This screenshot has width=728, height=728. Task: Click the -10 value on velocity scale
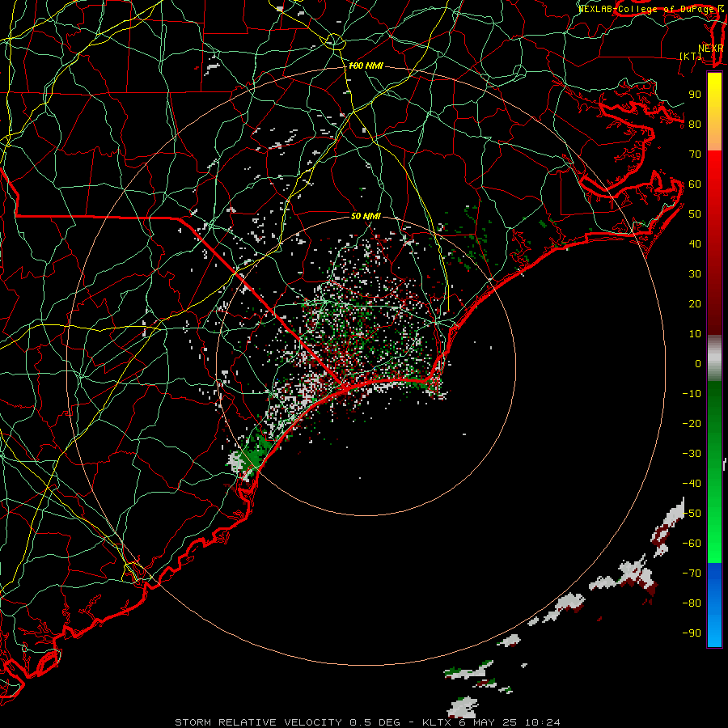tap(692, 394)
